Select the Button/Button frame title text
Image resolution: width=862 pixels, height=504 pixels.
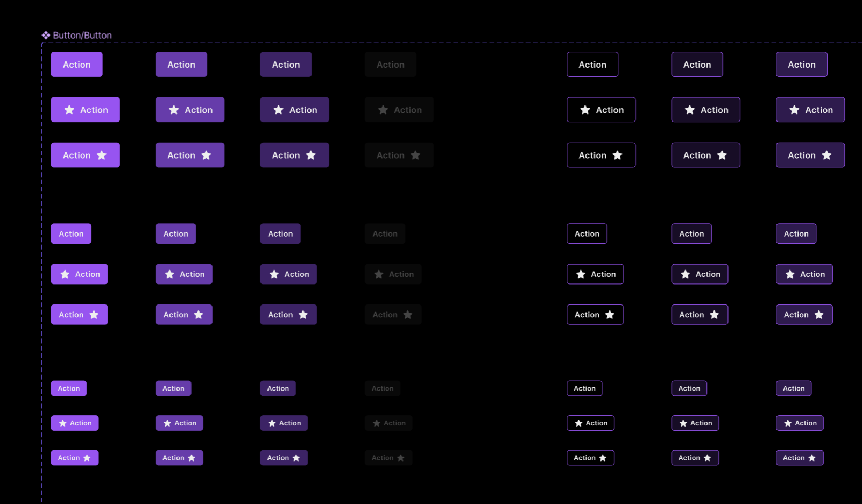tap(82, 36)
